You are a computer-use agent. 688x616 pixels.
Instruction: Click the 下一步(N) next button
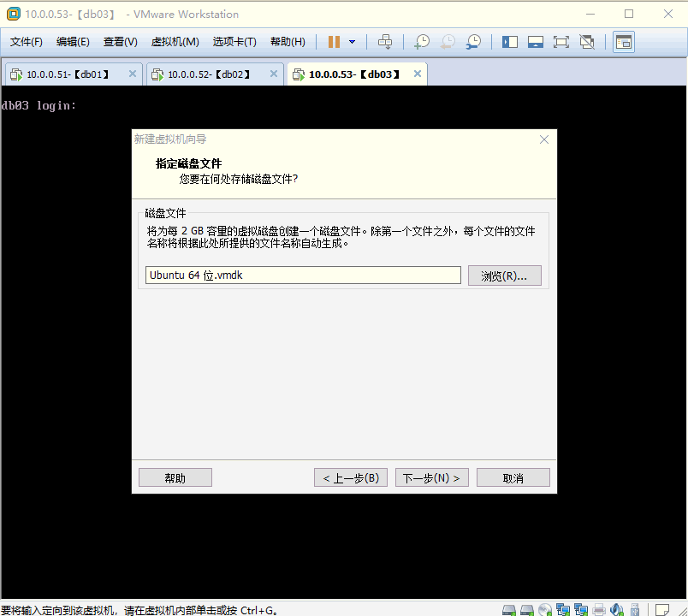pyautogui.click(x=431, y=477)
